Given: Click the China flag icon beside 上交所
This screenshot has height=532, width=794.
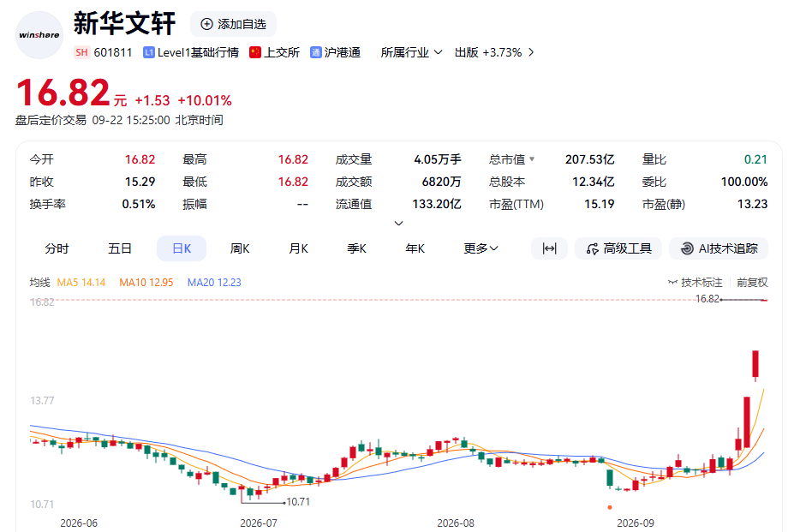Looking at the screenshot, I should click(255, 53).
